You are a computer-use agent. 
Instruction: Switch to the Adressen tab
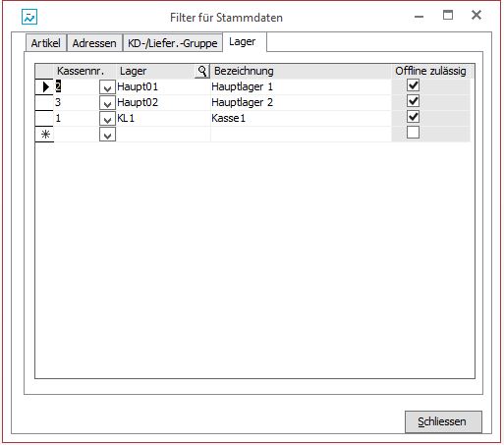pos(94,43)
